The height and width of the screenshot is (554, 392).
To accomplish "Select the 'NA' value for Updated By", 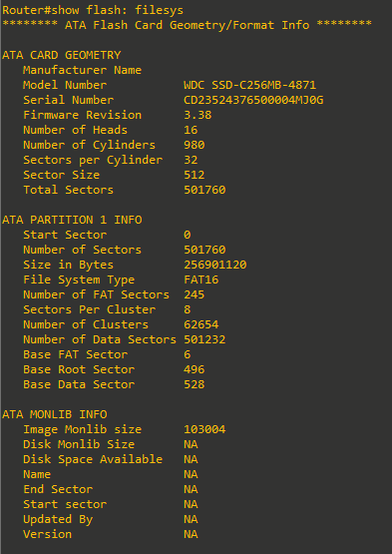I will click(x=191, y=519).
